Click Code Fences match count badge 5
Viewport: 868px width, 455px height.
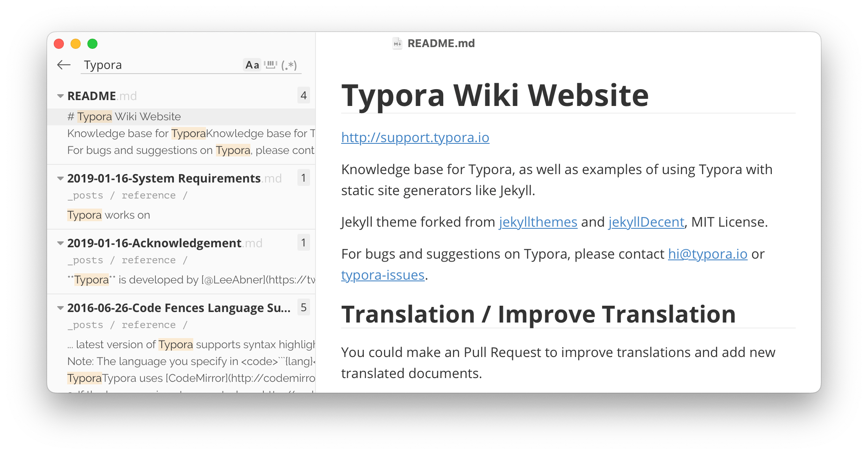coord(304,307)
